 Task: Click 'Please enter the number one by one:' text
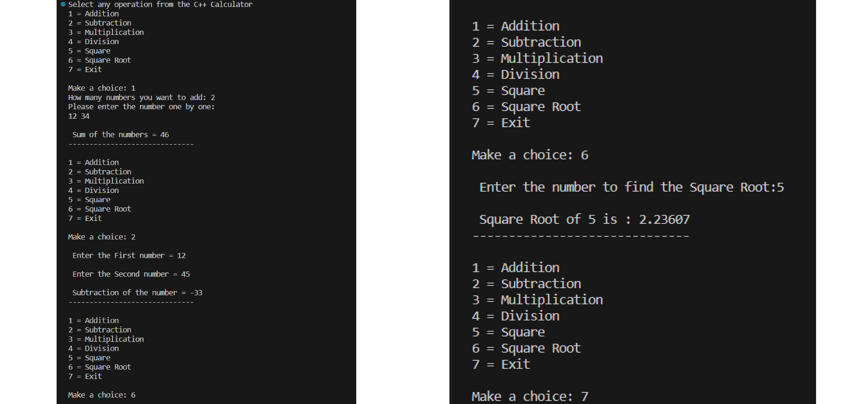point(141,107)
